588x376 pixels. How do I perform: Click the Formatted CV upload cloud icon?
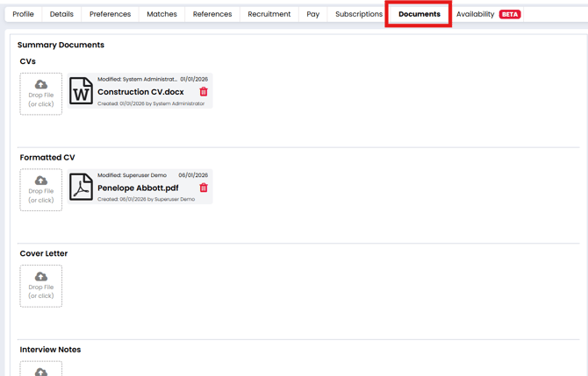41,181
